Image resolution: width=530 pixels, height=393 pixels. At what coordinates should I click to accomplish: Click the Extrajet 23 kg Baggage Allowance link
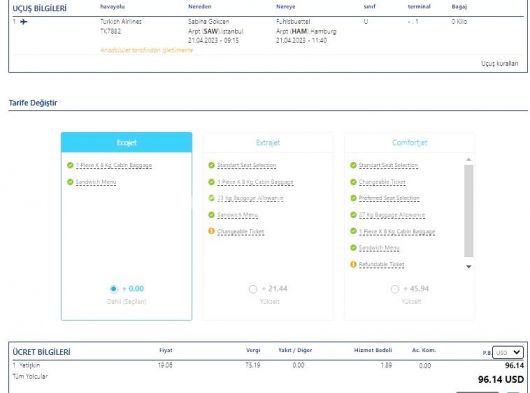(x=250, y=198)
